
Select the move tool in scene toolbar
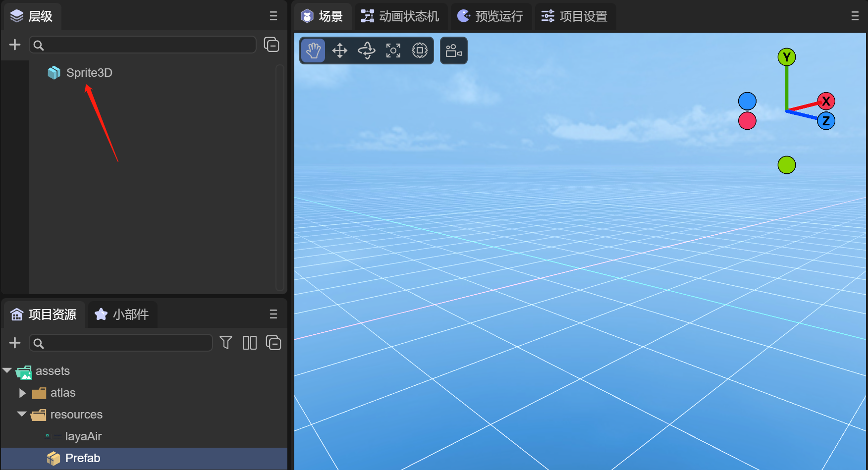click(x=340, y=51)
